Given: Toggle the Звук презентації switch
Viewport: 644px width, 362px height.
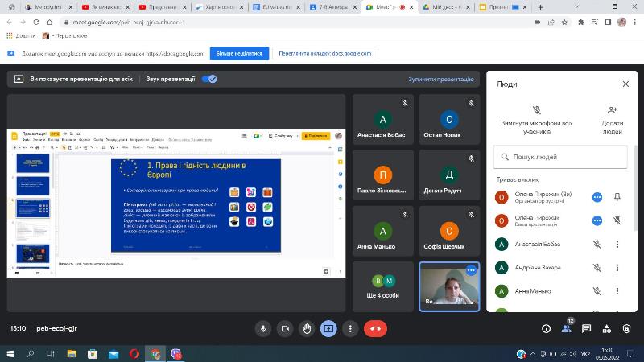Looking at the screenshot, I should point(209,79).
